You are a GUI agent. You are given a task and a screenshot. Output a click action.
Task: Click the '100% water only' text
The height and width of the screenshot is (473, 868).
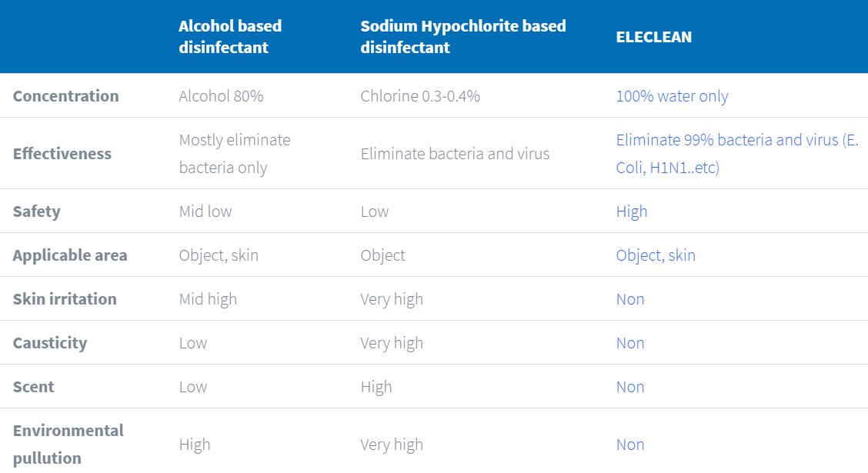pyautogui.click(x=672, y=96)
